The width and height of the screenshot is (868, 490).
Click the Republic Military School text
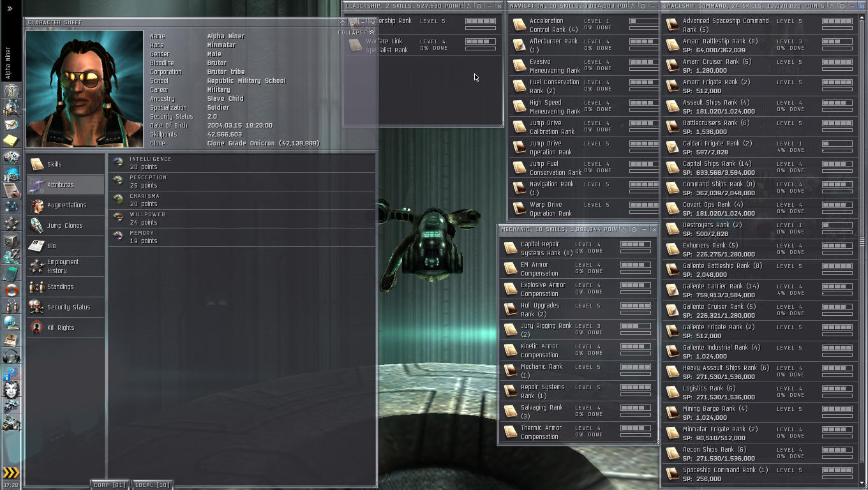(x=246, y=81)
